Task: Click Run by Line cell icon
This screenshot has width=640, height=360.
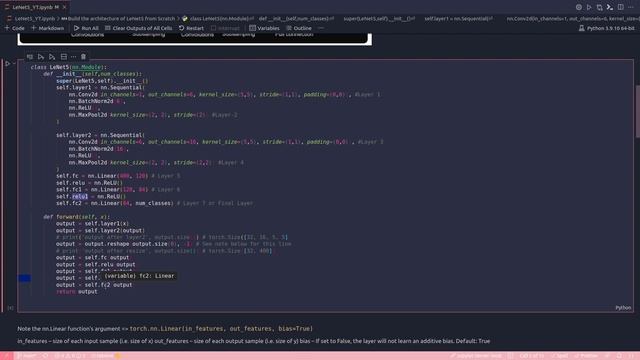Action: pos(30,57)
